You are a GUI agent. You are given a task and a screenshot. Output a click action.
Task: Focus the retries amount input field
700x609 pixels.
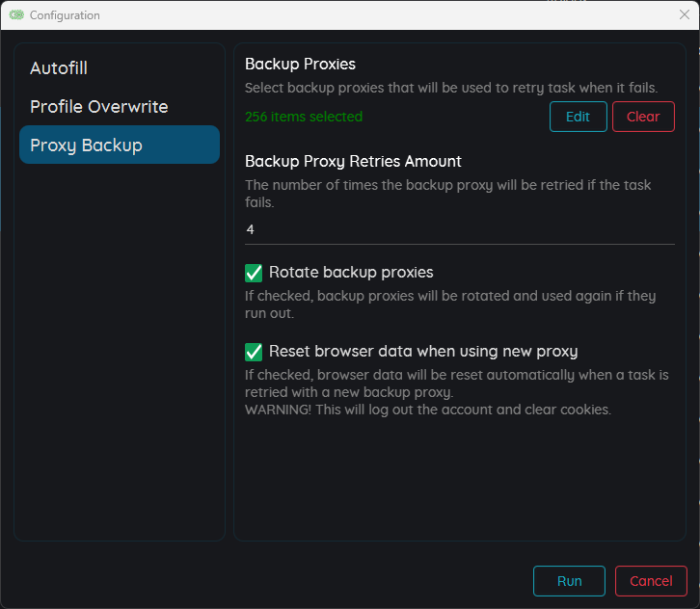pyautogui.click(x=459, y=229)
